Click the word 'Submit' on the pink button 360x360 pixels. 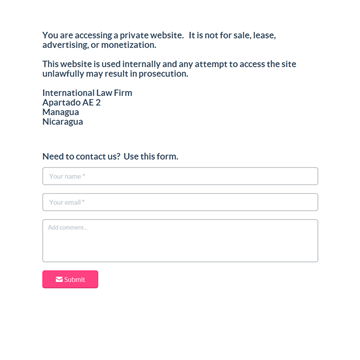click(75, 280)
